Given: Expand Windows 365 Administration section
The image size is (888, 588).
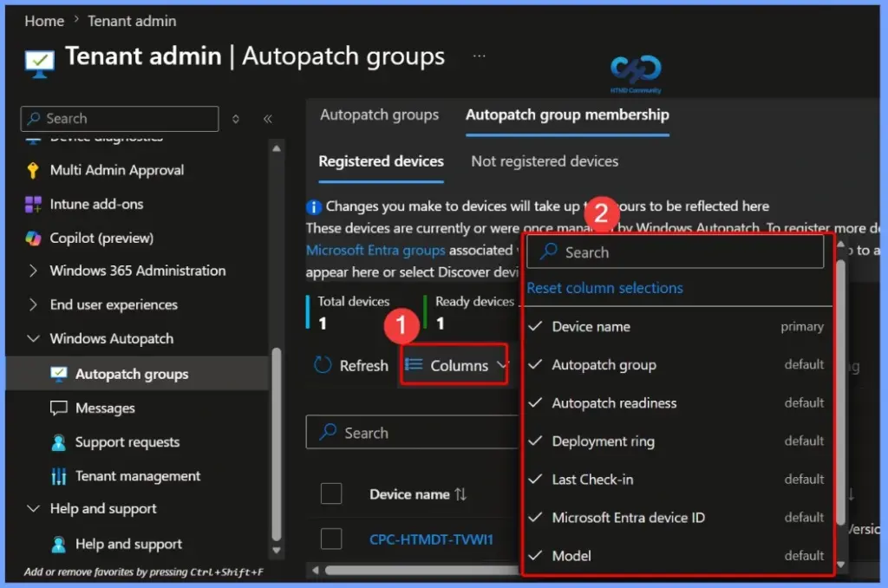Looking at the screenshot, I should pyautogui.click(x=33, y=271).
